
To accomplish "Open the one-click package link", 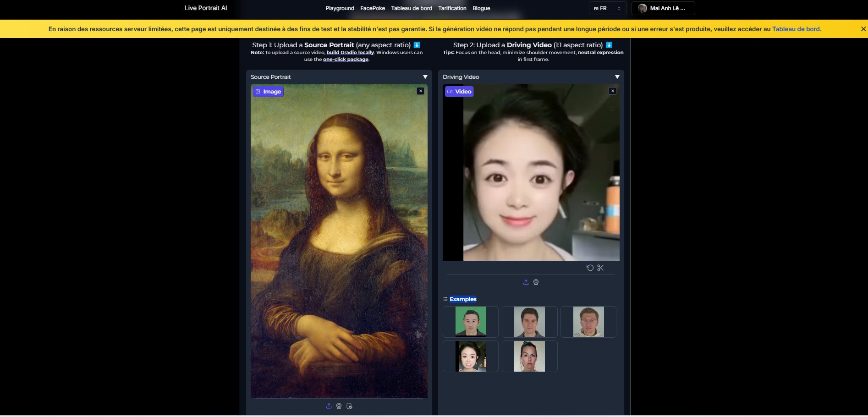I will click(x=346, y=59).
